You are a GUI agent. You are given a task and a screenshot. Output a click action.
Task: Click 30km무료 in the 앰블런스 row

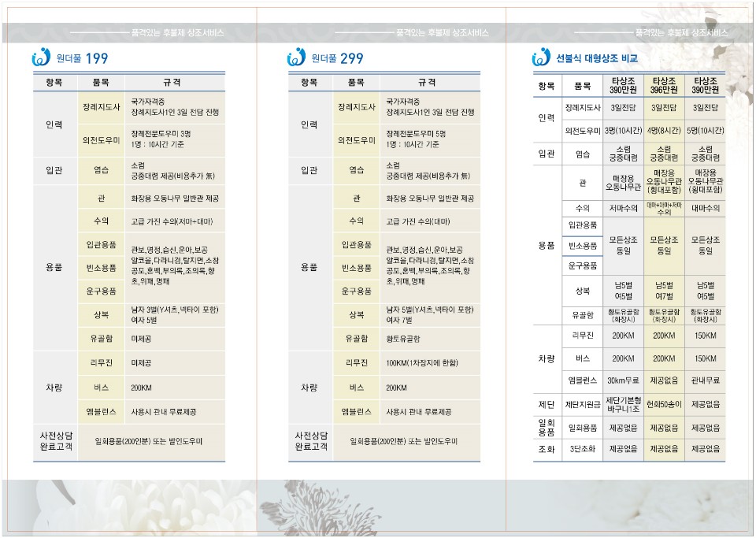click(x=623, y=380)
